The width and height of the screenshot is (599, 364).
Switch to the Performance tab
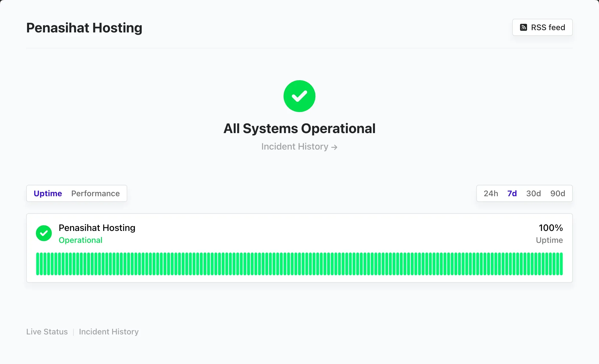[95, 193]
